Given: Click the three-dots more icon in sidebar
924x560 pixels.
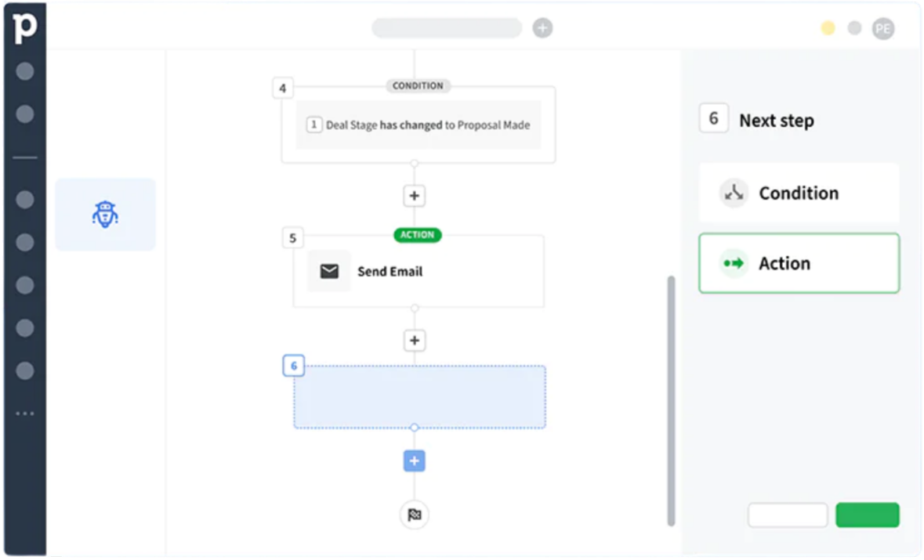Looking at the screenshot, I should pyautogui.click(x=25, y=413).
